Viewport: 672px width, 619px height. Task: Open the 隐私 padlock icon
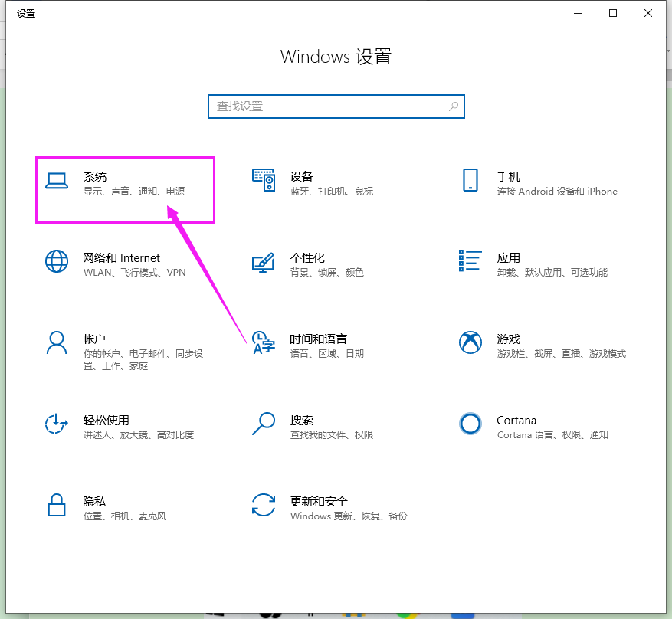coord(57,505)
